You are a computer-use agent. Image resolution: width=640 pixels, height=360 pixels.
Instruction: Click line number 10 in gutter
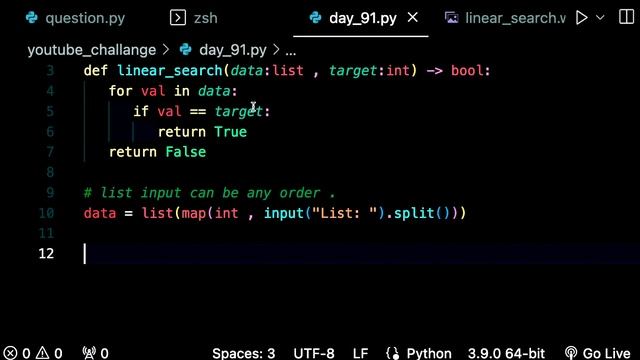click(46, 213)
